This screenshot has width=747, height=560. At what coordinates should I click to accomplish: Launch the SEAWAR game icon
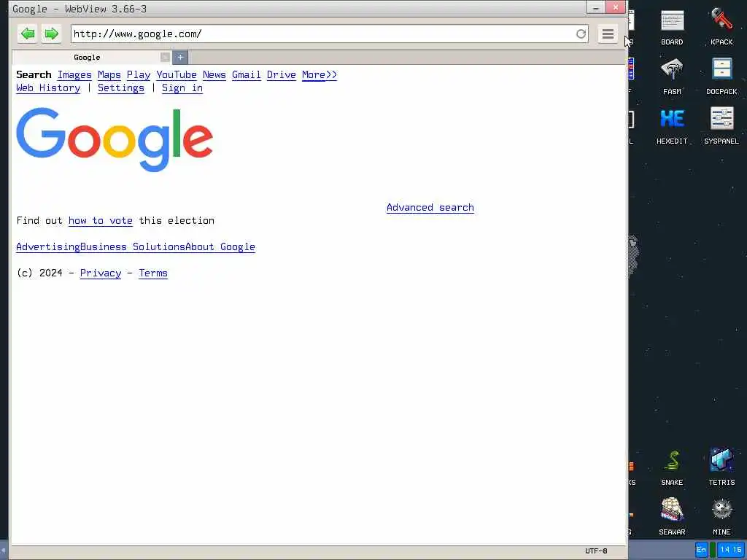tap(672, 517)
